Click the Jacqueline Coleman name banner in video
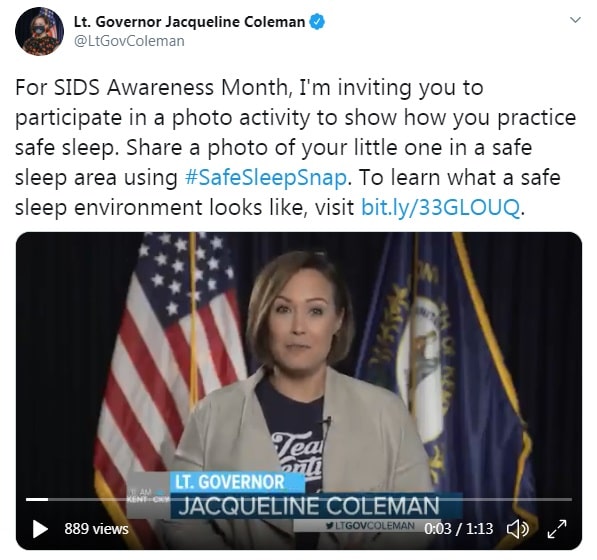Screen dimensions: 597x560 click(309, 506)
